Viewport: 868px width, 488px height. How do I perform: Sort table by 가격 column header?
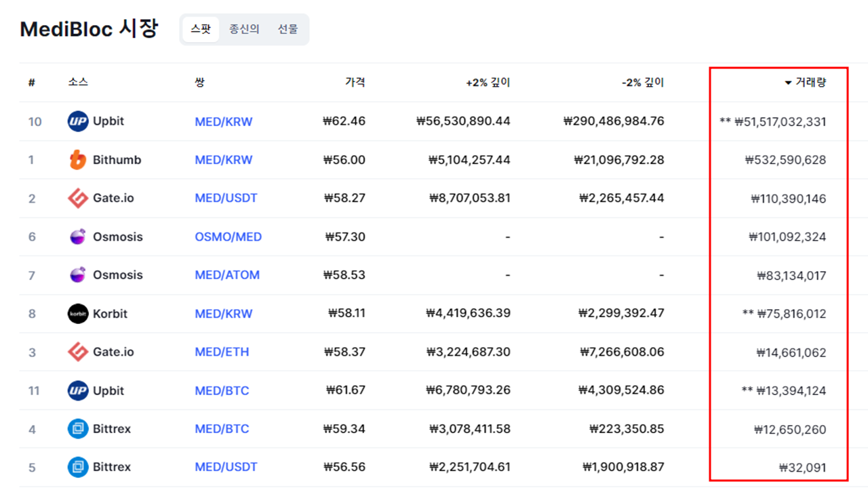(355, 83)
